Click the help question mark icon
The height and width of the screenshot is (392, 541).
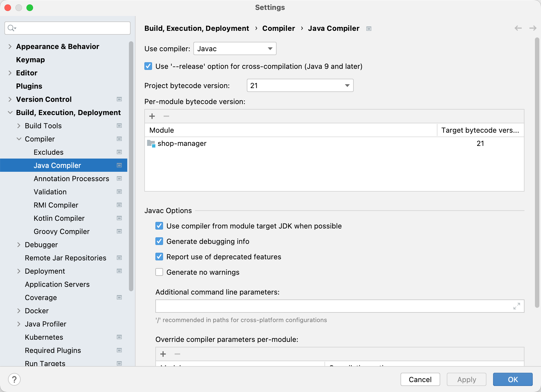coord(14,379)
